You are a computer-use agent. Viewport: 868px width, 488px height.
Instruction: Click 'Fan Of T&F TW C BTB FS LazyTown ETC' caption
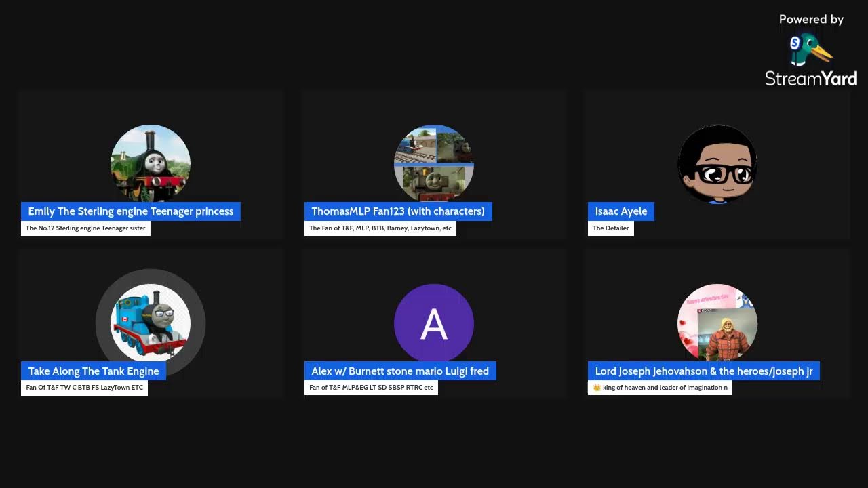84,388
